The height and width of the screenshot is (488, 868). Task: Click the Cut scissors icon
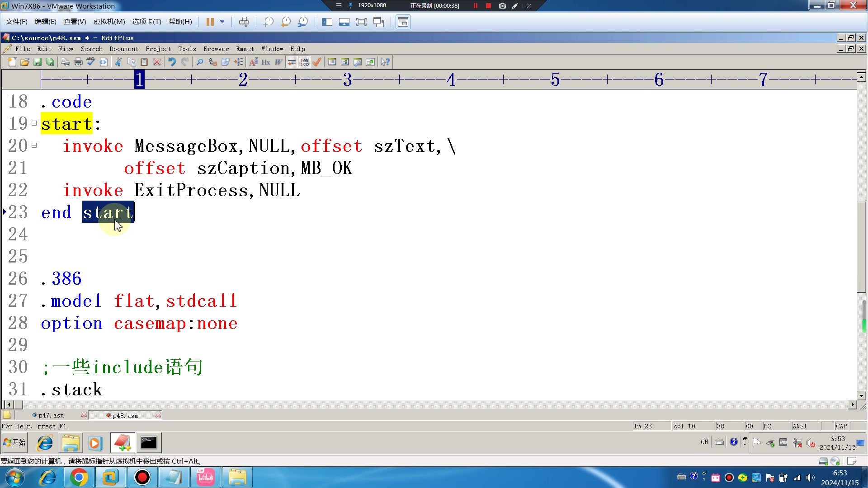(118, 62)
